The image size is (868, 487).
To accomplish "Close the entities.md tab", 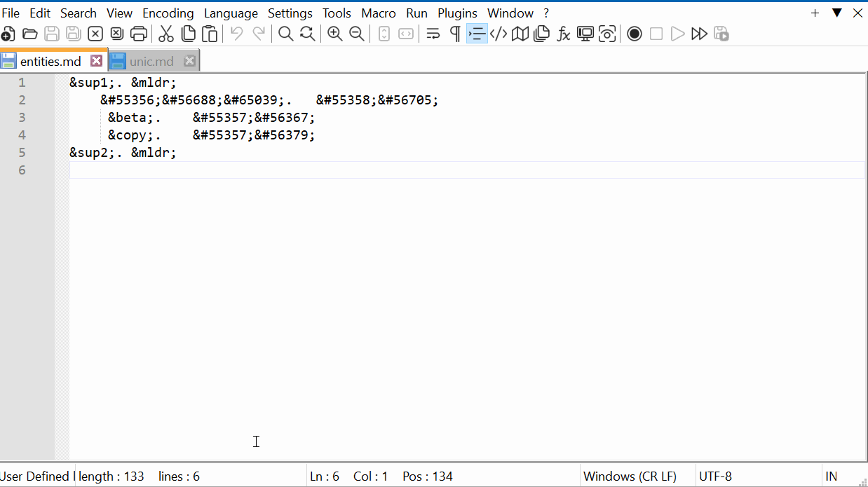I will pyautogui.click(x=97, y=61).
